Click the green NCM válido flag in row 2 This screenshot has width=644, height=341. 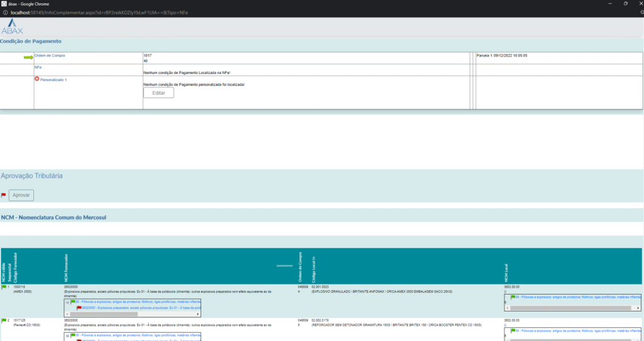tap(4, 320)
